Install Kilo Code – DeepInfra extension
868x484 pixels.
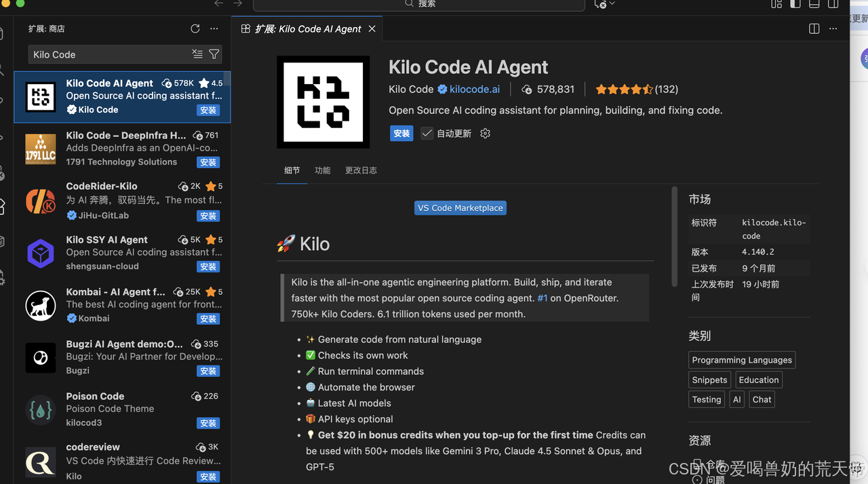pyautogui.click(x=208, y=162)
